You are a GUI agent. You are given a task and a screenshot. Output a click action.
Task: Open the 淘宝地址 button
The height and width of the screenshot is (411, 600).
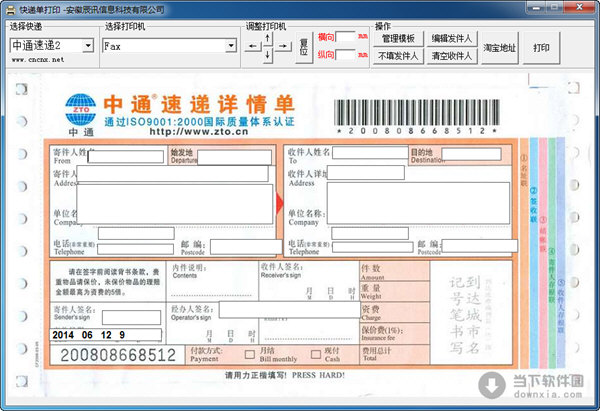coord(499,47)
